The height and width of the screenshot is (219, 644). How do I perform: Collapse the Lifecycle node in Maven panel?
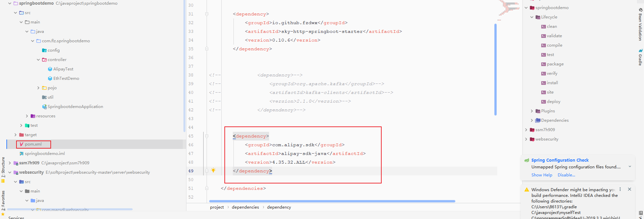click(532, 17)
